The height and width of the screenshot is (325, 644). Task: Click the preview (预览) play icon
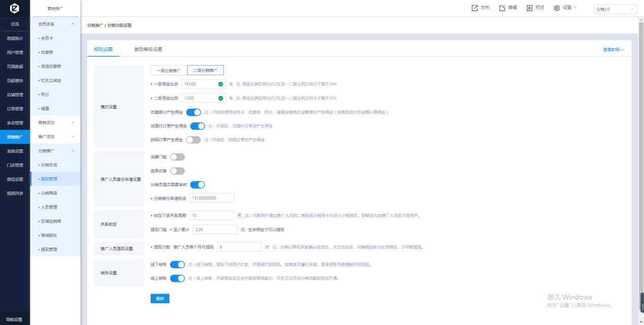pyautogui.click(x=529, y=8)
